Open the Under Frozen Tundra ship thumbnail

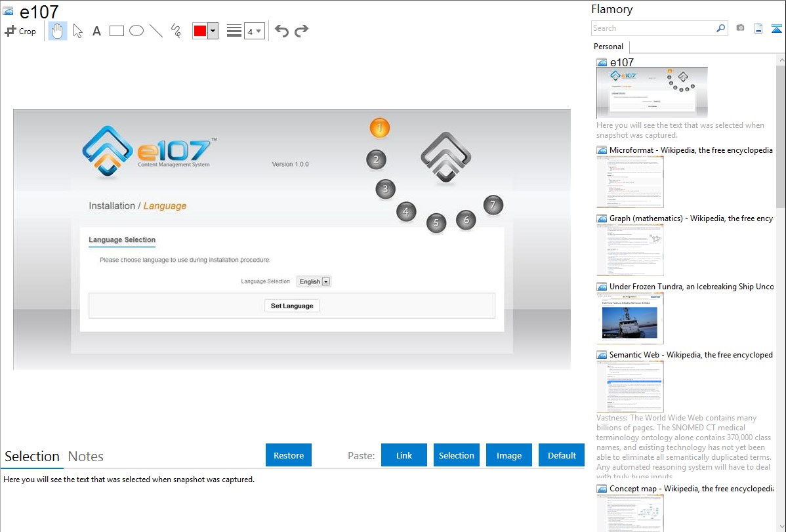(x=630, y=318)
